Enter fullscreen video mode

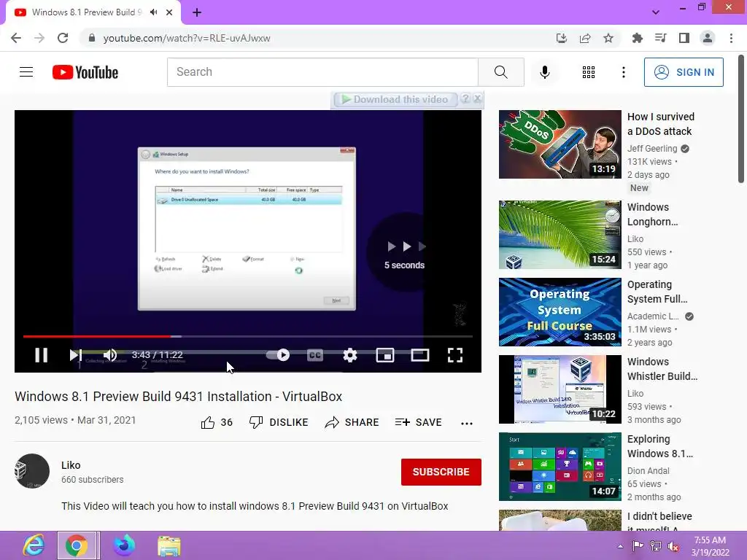point(455,355)
